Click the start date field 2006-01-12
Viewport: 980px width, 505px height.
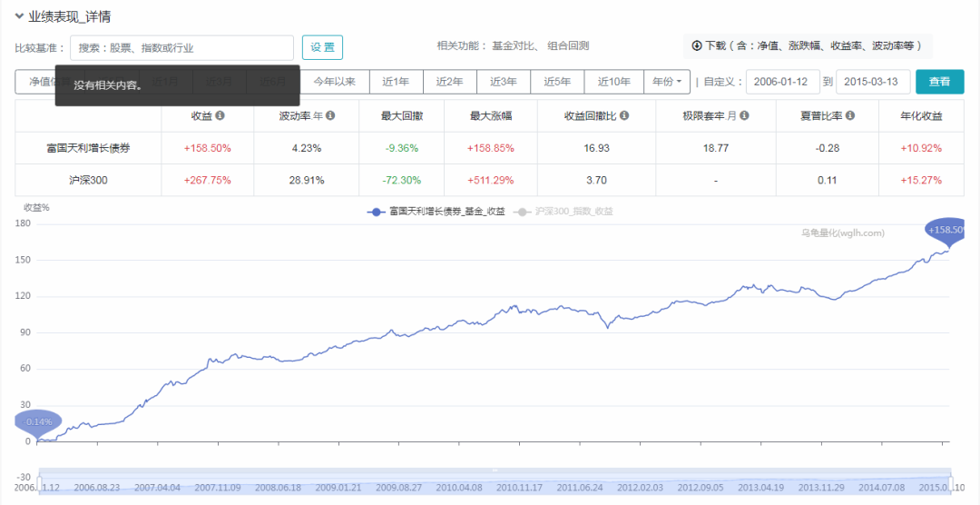[x=782, y=82]
